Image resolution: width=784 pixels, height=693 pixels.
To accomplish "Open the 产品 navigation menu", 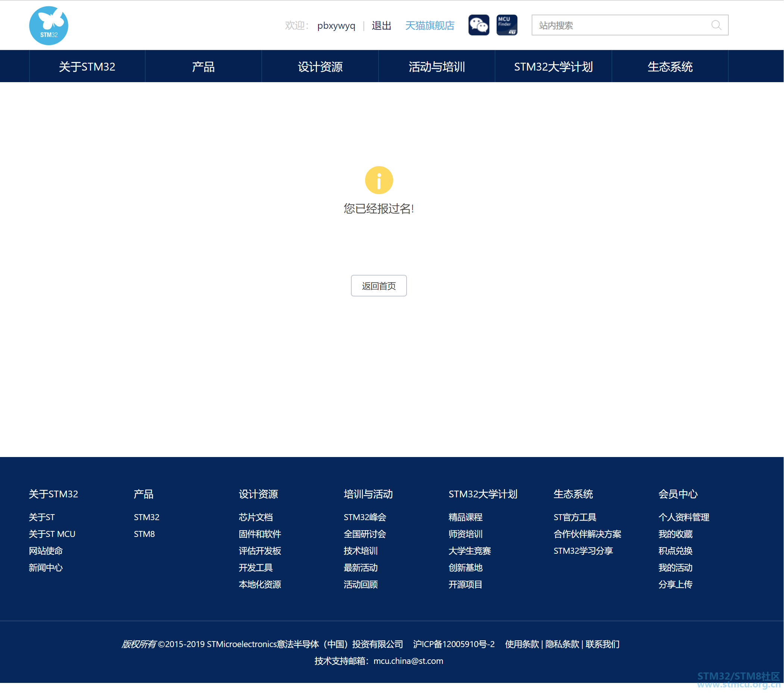I will click(x=203, y=66).
